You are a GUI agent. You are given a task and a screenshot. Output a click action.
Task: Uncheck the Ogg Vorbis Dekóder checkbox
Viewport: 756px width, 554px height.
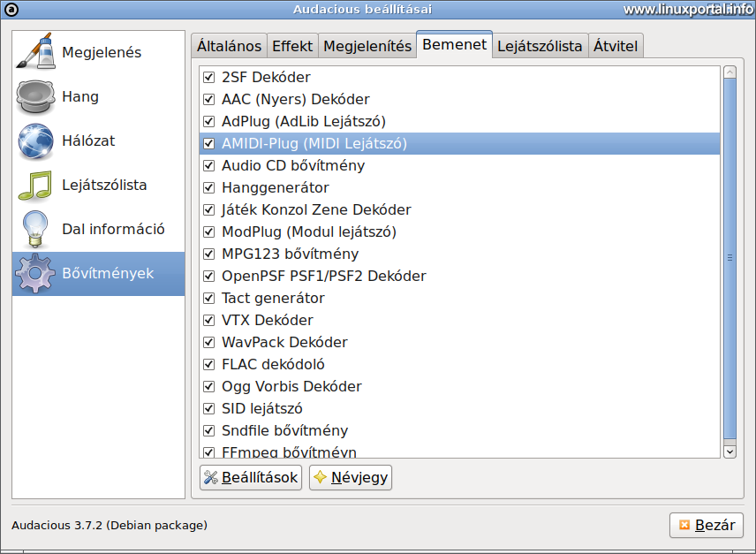pos(208,387)
